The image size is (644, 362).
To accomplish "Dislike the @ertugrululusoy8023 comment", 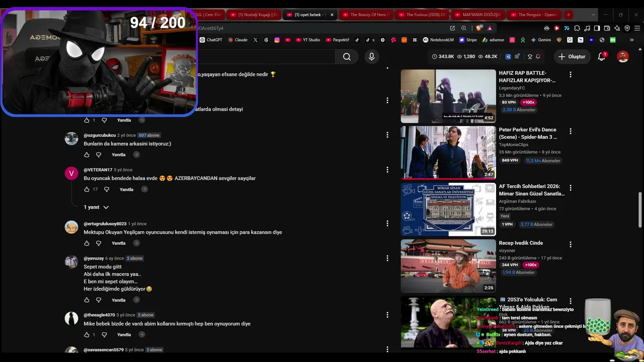I will pyautogui.click(x=99, y=243).
